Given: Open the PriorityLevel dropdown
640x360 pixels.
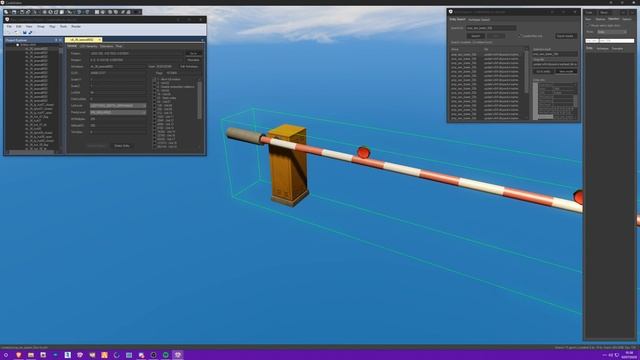Looking at the screenshot, I should (x=118, y=112).
